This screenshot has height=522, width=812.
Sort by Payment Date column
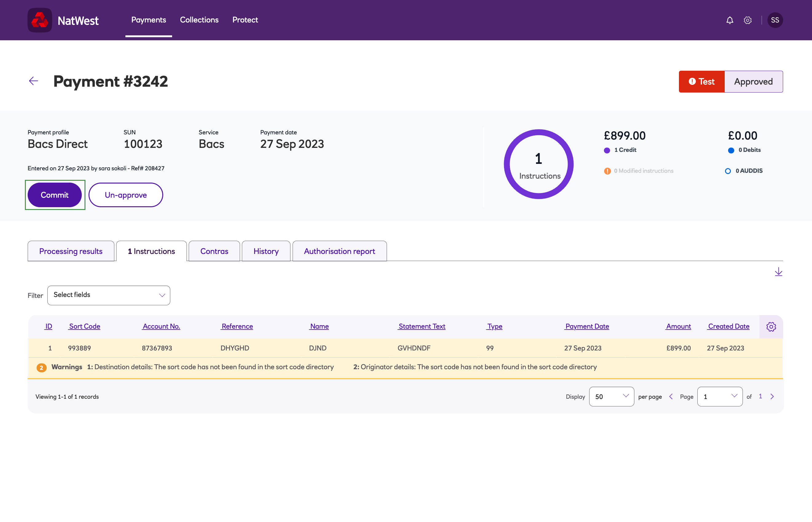[x=587, y=326]
